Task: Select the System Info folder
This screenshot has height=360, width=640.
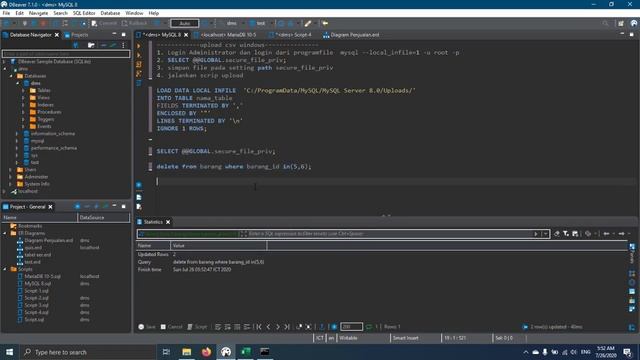Action: pos(37,184)
